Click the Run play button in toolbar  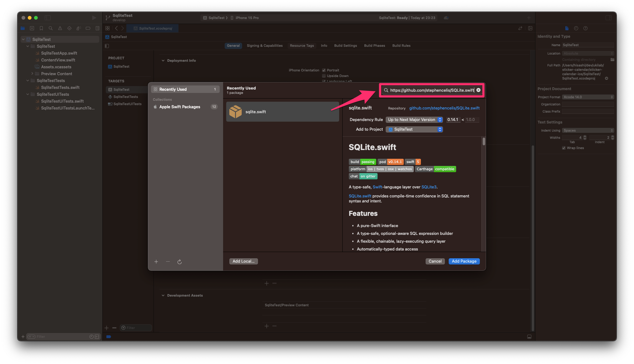click(94, 18)
